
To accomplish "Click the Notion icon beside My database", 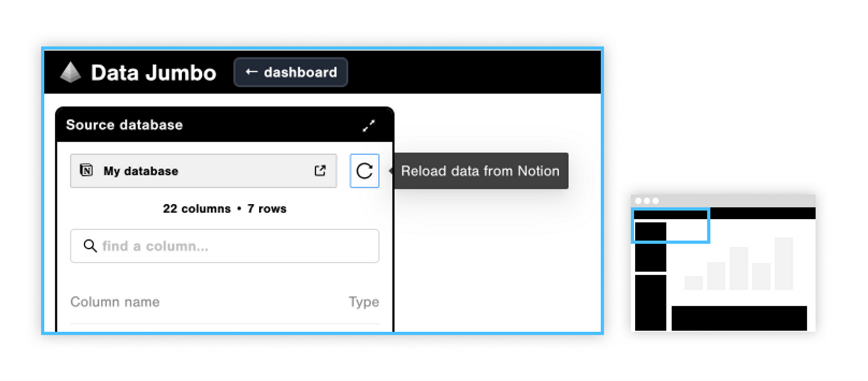I will pos(86,170).
